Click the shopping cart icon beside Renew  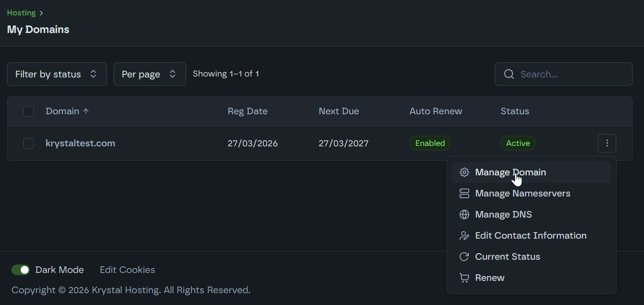464,278
